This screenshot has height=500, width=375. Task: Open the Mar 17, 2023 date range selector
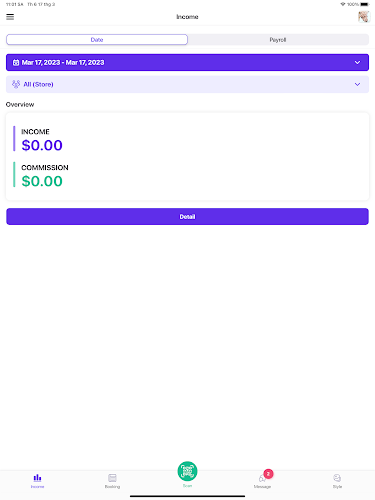pos(187,62)
